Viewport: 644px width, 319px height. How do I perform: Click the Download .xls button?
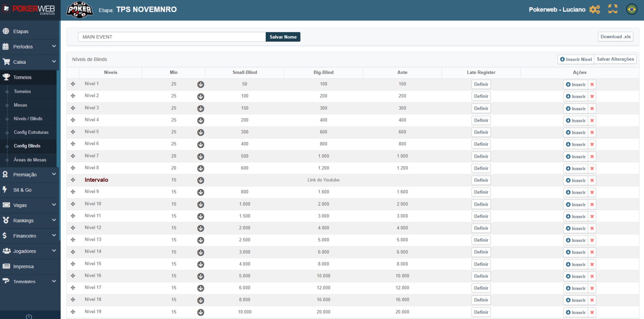[615, 37]
